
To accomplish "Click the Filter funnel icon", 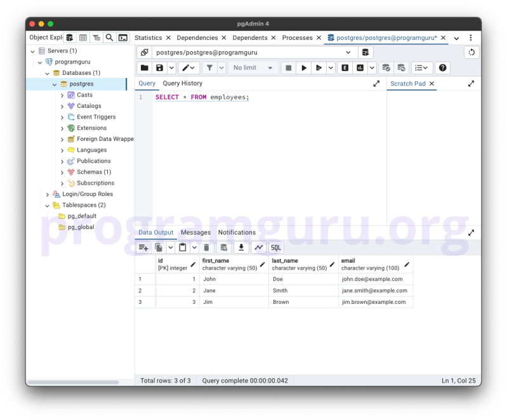I will 209,68.
